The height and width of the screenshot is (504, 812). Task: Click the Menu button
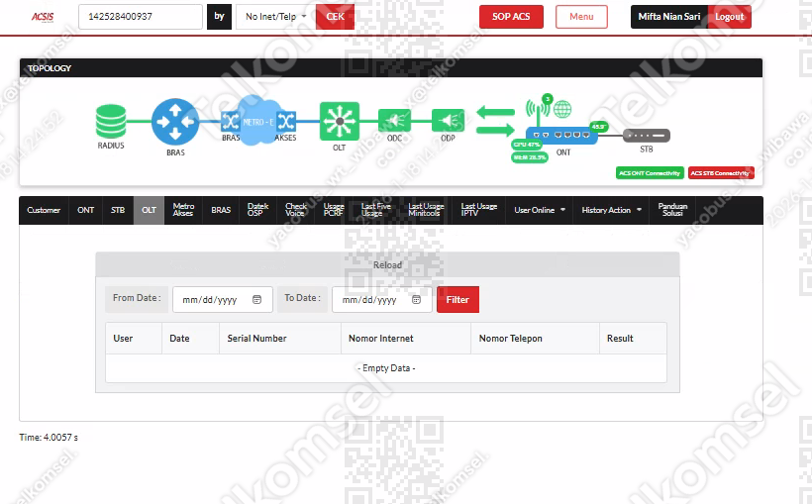(581, 17)
